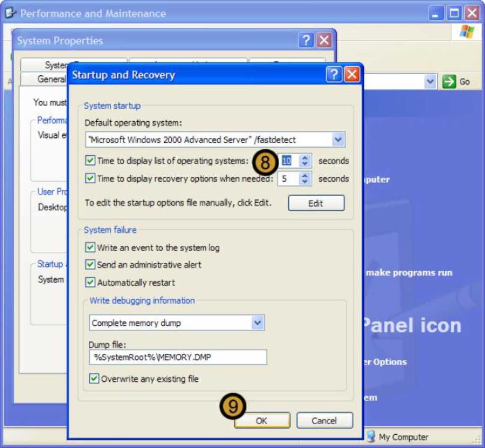Minimize the Performance and Maintenance window
485x448 pixels.
[435, 13]
